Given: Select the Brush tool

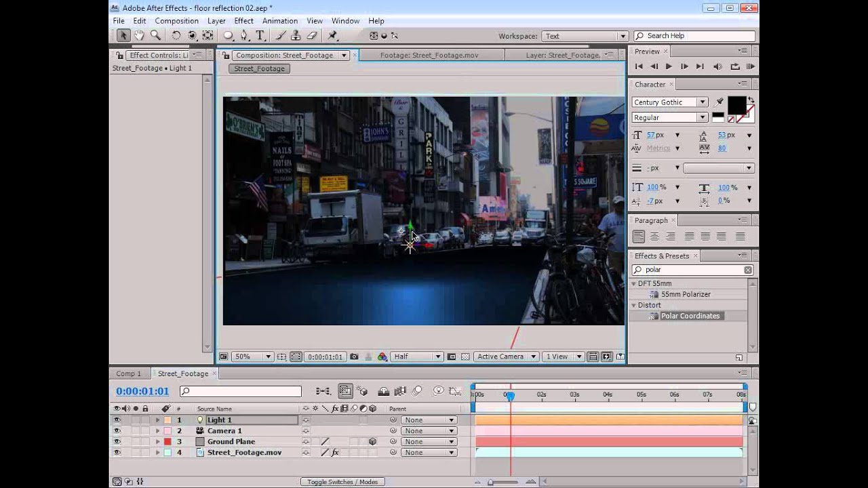Looking at the screenshot, I should 281,36.
